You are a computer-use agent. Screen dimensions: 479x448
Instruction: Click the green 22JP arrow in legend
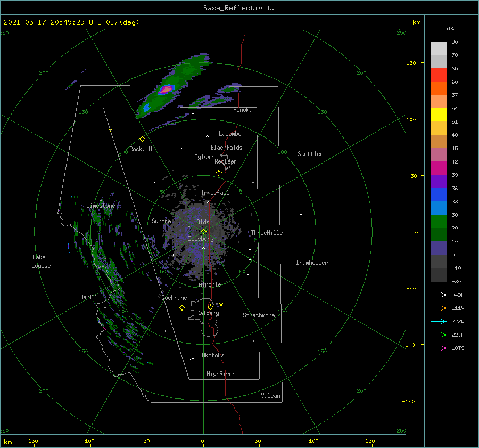[x=439, y=335]
